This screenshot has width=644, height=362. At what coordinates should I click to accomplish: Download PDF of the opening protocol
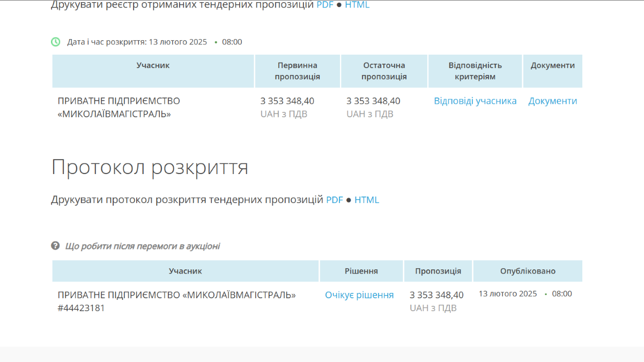(335, 200)
